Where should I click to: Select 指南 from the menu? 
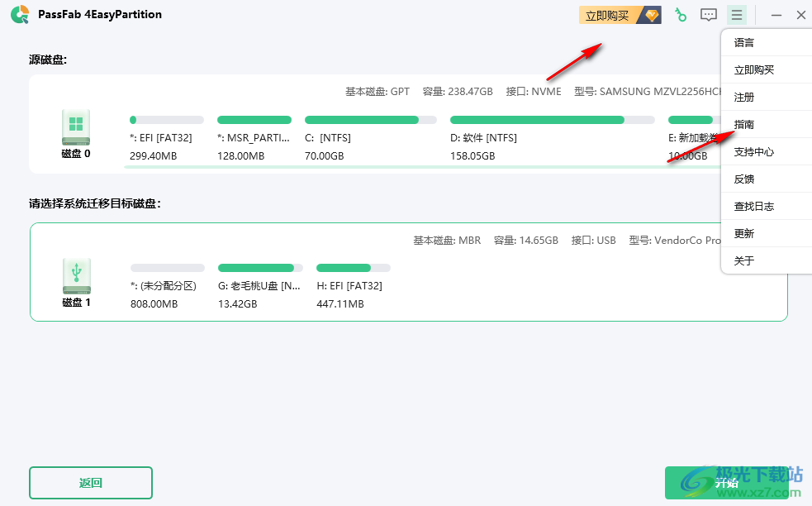[x=743, y=123]
